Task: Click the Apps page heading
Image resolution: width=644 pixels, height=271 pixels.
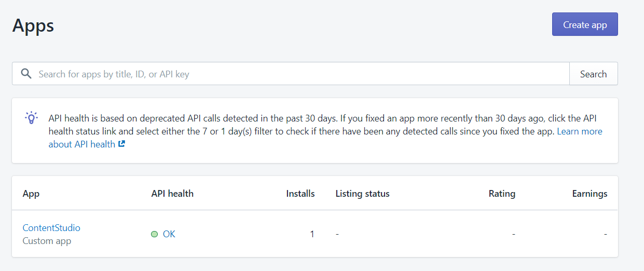Action: coord(33,25)
